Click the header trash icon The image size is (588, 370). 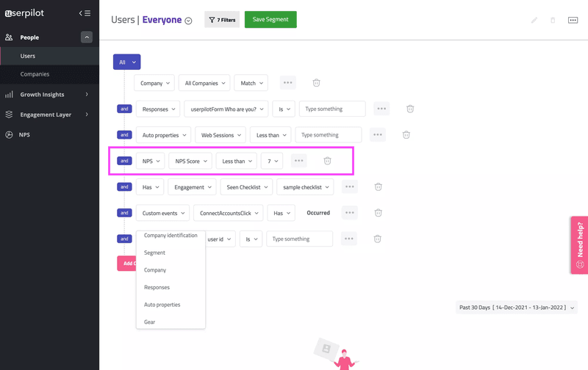(553, 21)
